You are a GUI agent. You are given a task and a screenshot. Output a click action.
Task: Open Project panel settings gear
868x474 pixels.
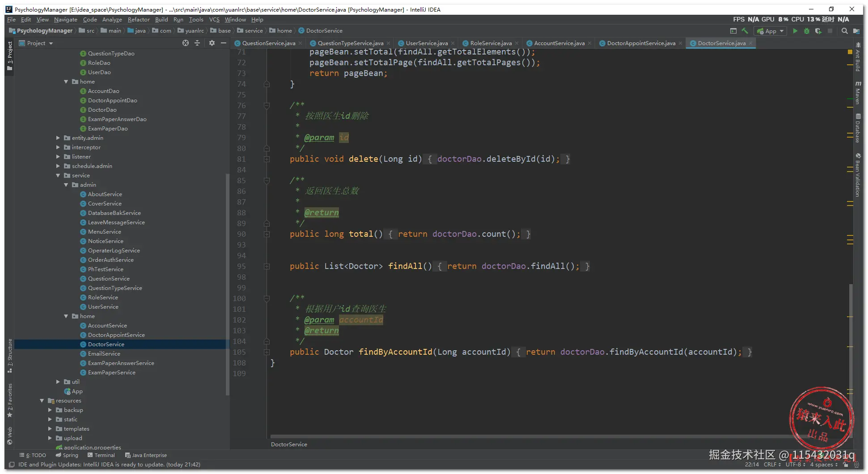[x=212, y=43]
